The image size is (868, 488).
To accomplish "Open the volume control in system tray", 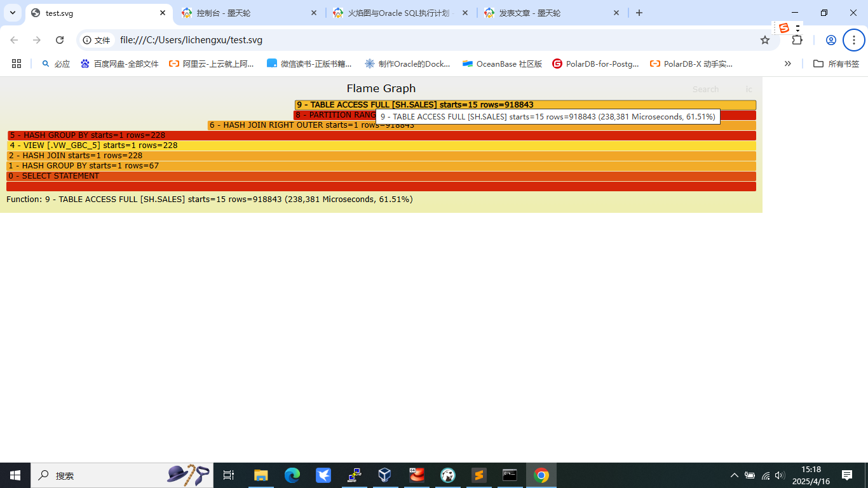I will pyautogui.click(x=780, y=475).
